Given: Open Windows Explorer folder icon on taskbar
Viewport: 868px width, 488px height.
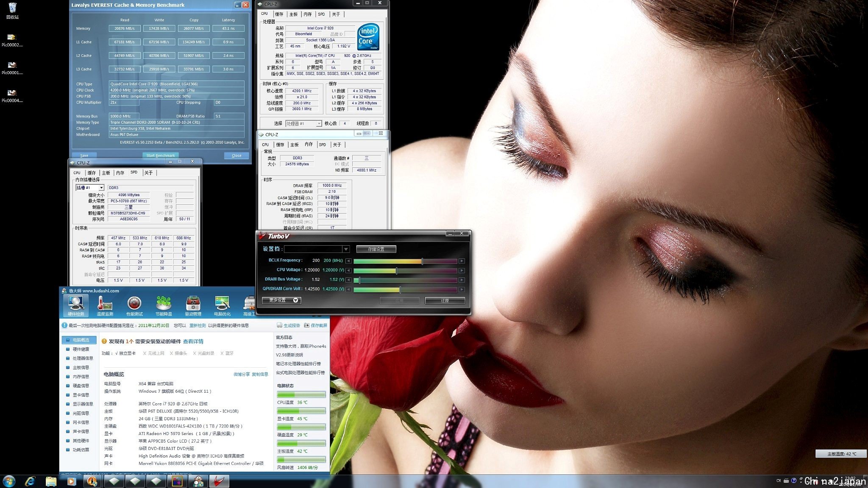Looking at the screenshot, I should [x=51, y=481].
